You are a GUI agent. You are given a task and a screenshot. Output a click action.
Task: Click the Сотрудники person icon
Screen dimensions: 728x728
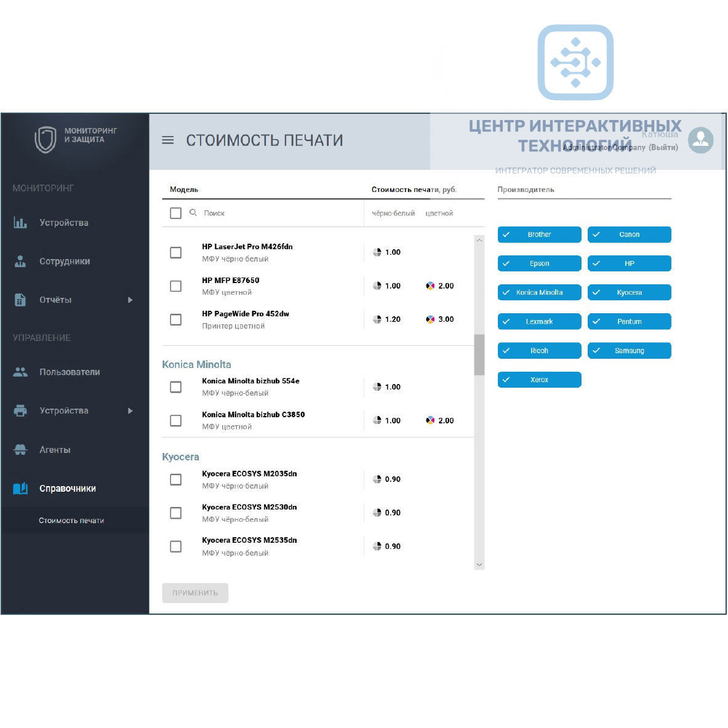[x=20, y=262]
